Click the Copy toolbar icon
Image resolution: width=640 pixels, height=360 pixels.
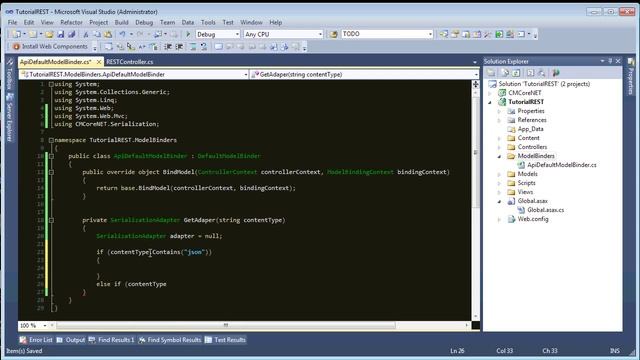click(97, 34)
